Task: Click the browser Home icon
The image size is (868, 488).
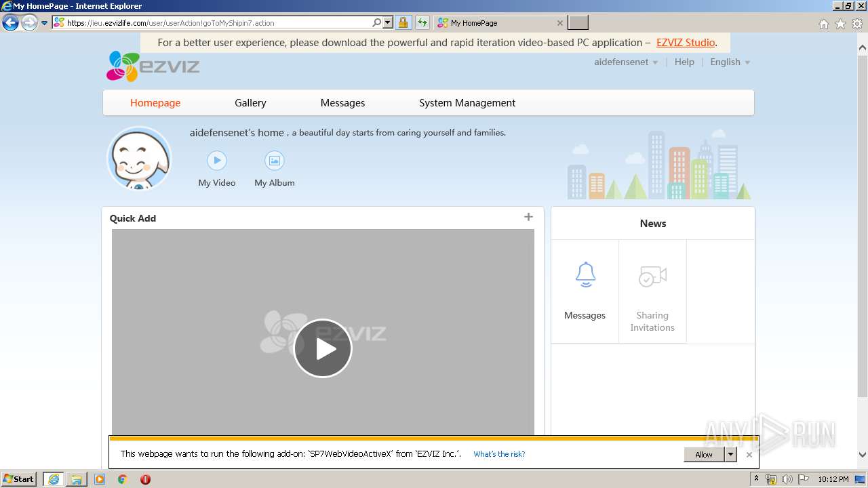Action: (823, 24)
